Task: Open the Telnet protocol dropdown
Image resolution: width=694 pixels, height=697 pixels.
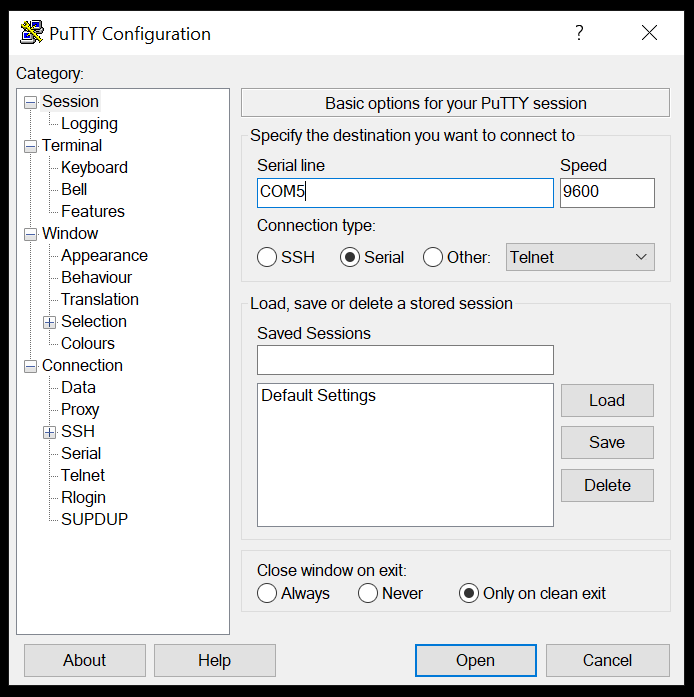Action: (580, 257)
